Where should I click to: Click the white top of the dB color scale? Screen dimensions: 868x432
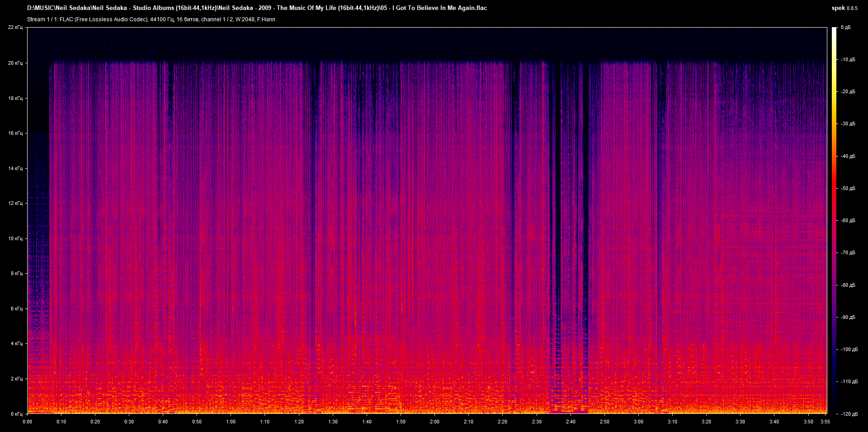834,29
